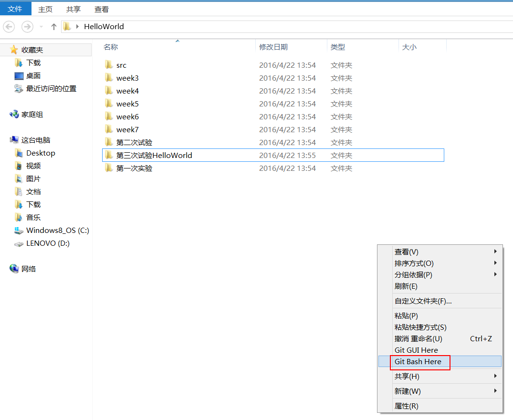Open 查看(V) submenu in context menu
Image resolution: width=513 pixels, height=420 pixels.
(x=440, y=252)
